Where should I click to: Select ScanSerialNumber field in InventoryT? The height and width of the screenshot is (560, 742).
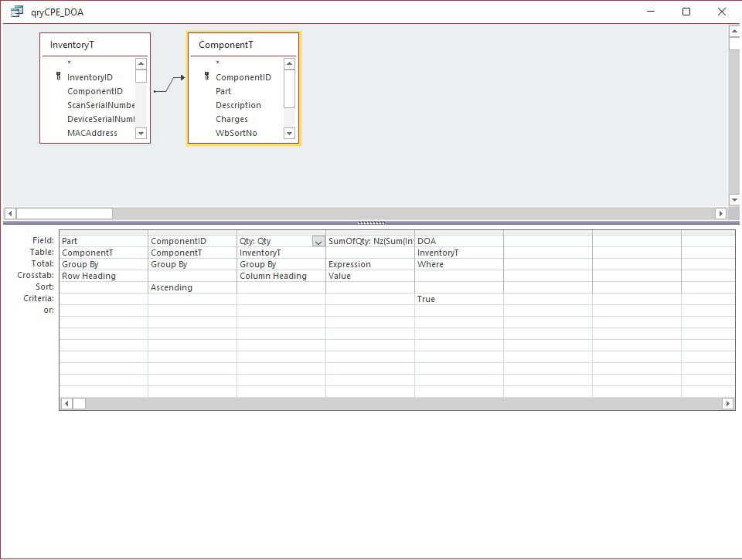click(100, 105)
